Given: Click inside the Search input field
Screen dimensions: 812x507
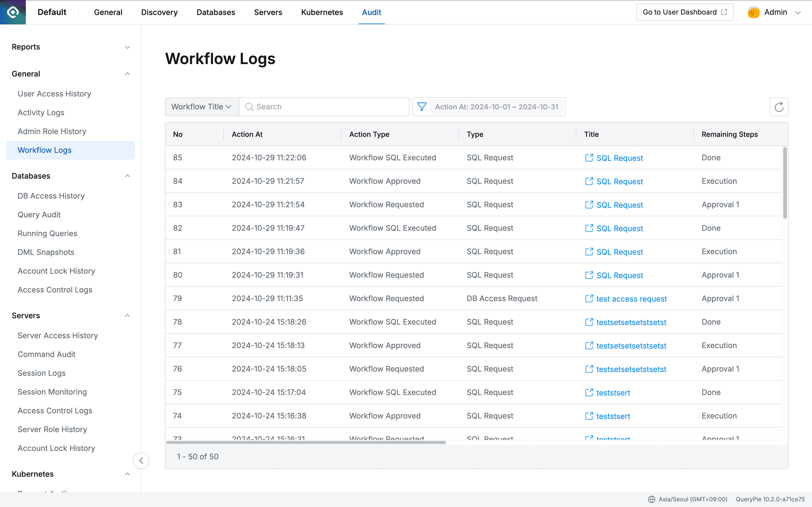Looking at the screenshot, I should [302, 107].
